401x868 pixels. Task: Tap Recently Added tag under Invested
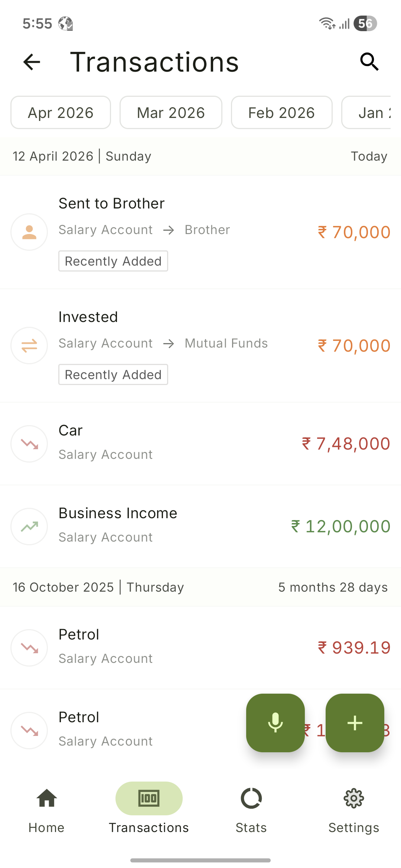click(x=113, y=375)
